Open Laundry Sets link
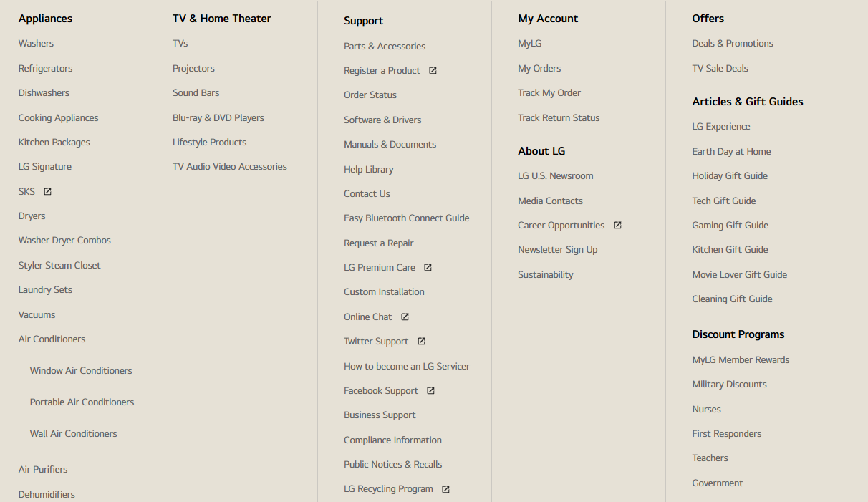The image size is (868, 502). pos(45,290)
